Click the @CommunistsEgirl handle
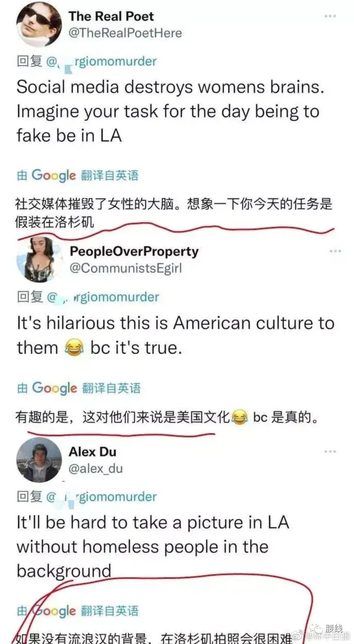Image resolution: width=354 pixels, height=644 pixels. tap(126, 268)
